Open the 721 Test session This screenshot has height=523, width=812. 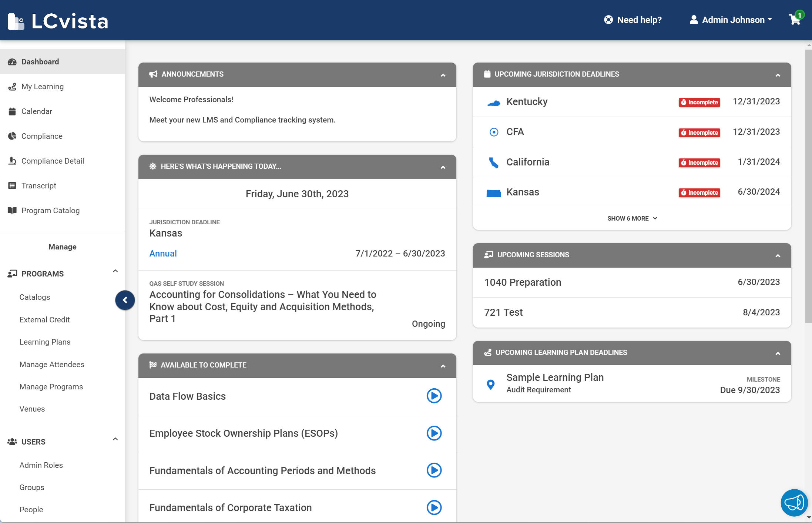[x=632, y=312]
